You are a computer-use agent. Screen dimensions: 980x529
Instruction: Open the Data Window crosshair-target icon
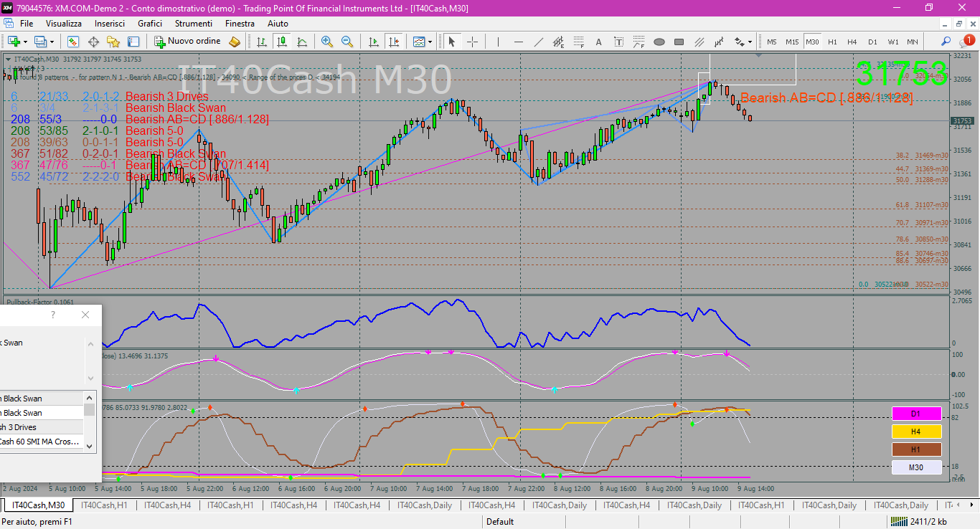coord(93,42)
